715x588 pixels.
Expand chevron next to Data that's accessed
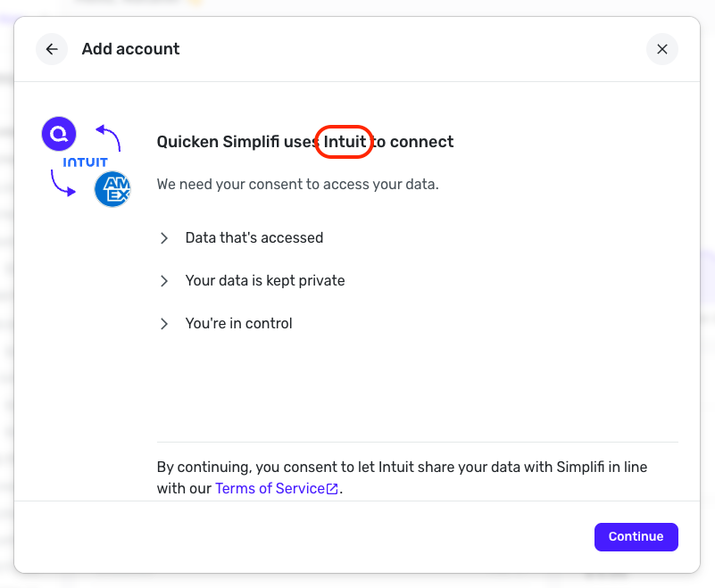pos(164,238)
